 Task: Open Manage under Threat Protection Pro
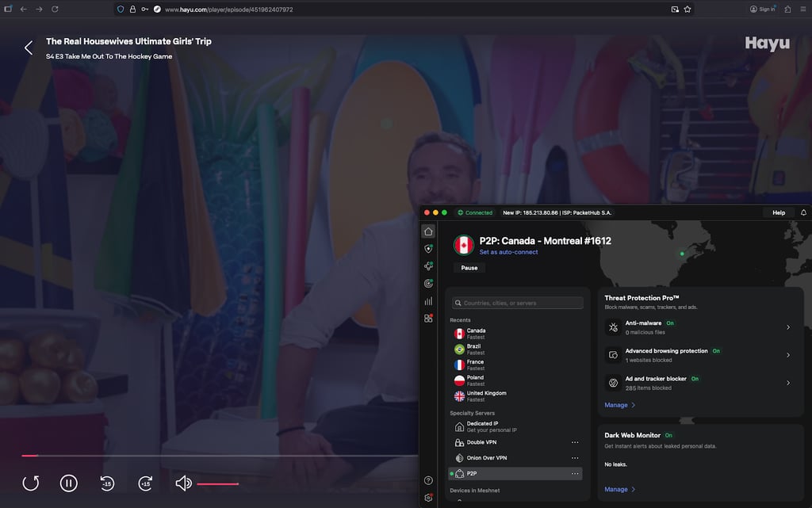619,405
